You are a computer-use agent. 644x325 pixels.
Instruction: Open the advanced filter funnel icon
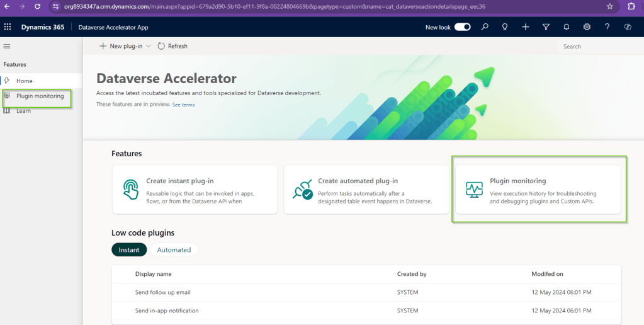tap(546, 27)
